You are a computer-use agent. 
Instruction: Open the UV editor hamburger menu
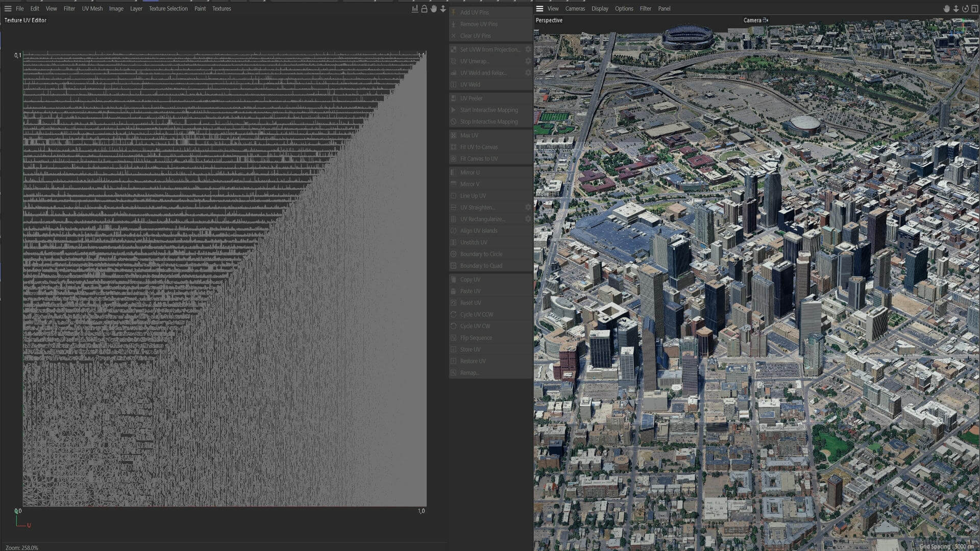[x=8, y=9]
